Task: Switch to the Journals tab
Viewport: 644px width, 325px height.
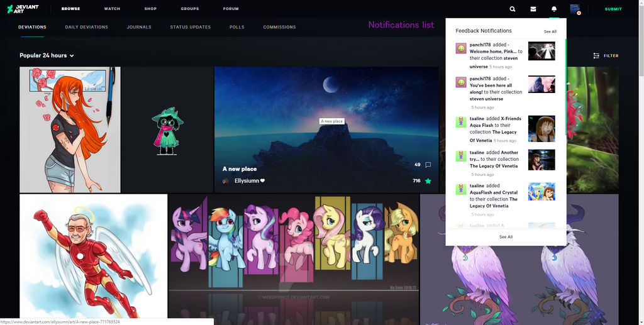Action: 139,27
